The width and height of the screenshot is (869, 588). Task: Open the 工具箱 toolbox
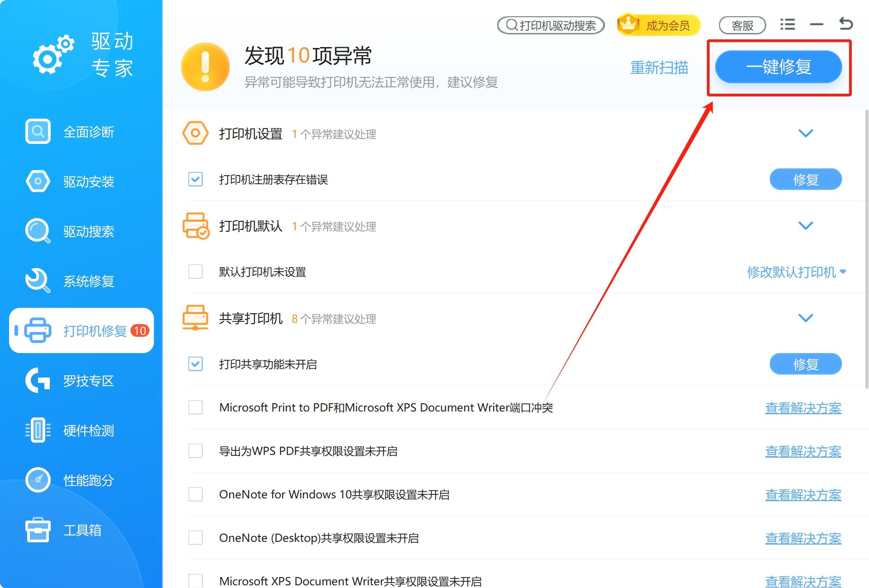(82, 530)
